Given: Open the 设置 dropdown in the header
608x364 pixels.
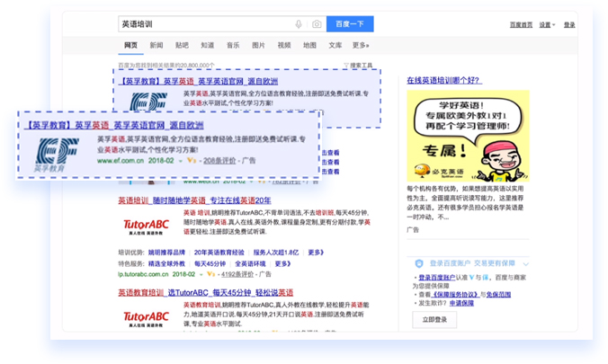Looking at the screenshot, I should 547,25.
